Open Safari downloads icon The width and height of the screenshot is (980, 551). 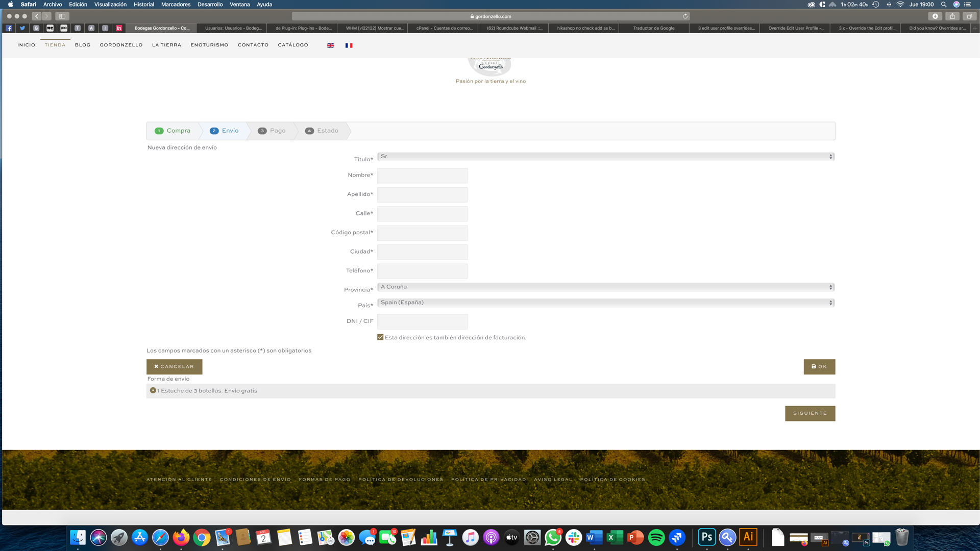[935, 16]
